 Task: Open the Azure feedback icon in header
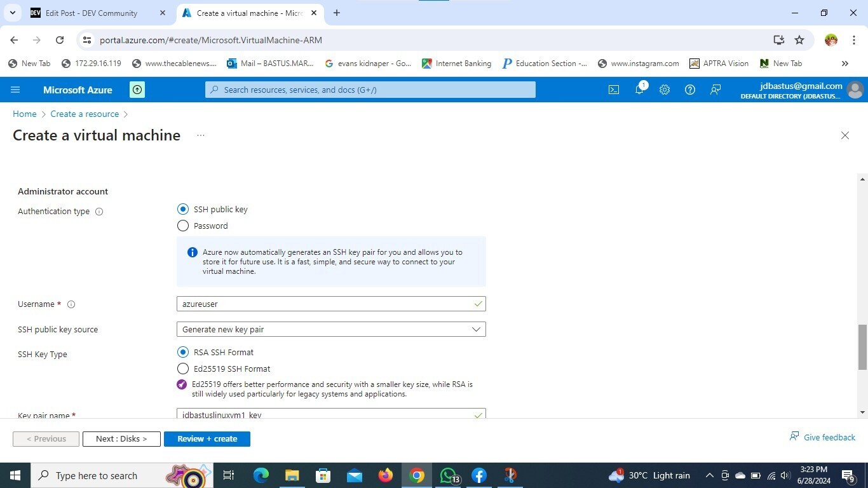click(715, 90)
